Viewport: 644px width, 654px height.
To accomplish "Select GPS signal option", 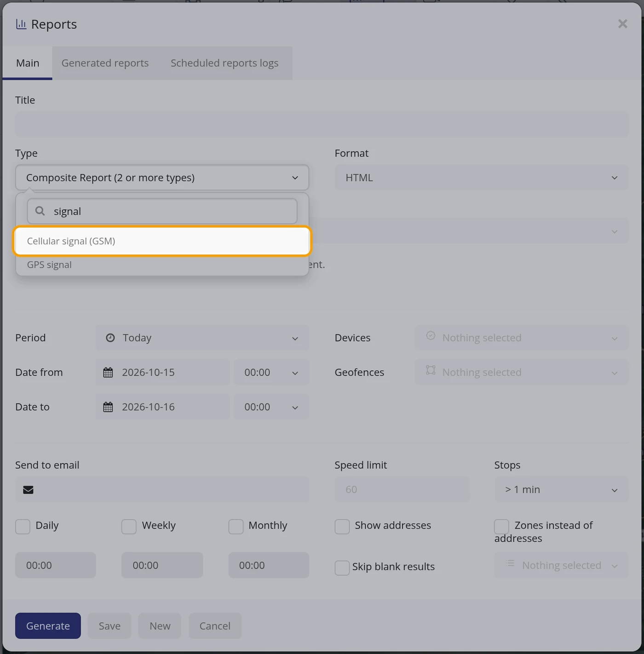I will tap(162, 265).
